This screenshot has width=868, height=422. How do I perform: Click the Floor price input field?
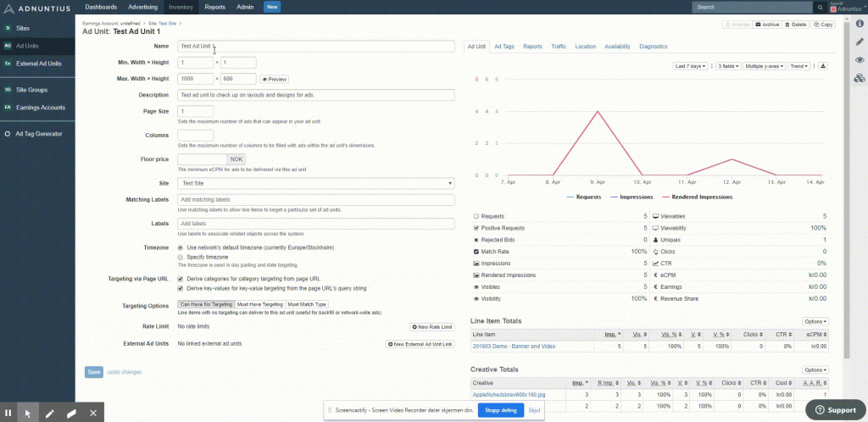(x=202, y=158)
